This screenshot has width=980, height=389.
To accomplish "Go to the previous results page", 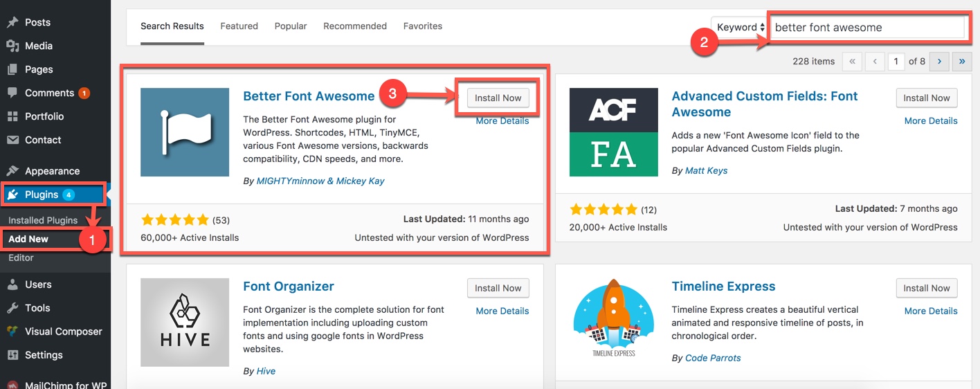I will coord(874,62).
